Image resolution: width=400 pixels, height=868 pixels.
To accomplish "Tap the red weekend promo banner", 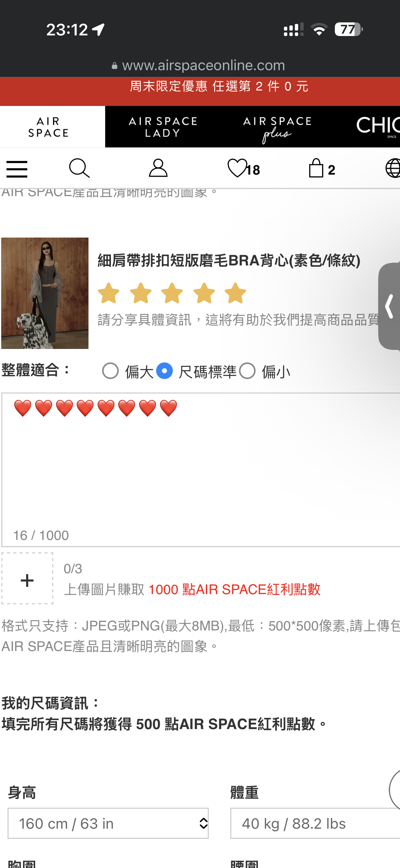I will tap(200, 91).
